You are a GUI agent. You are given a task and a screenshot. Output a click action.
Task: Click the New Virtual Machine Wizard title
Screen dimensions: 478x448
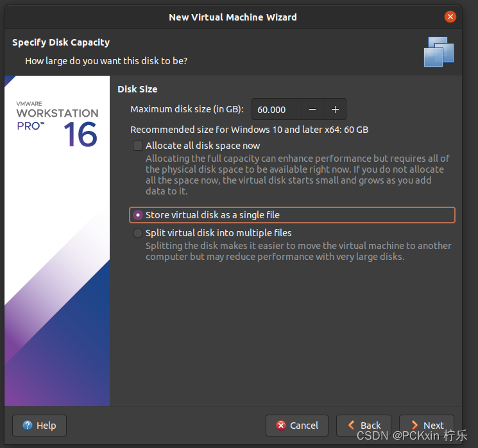tap(233, 17)
